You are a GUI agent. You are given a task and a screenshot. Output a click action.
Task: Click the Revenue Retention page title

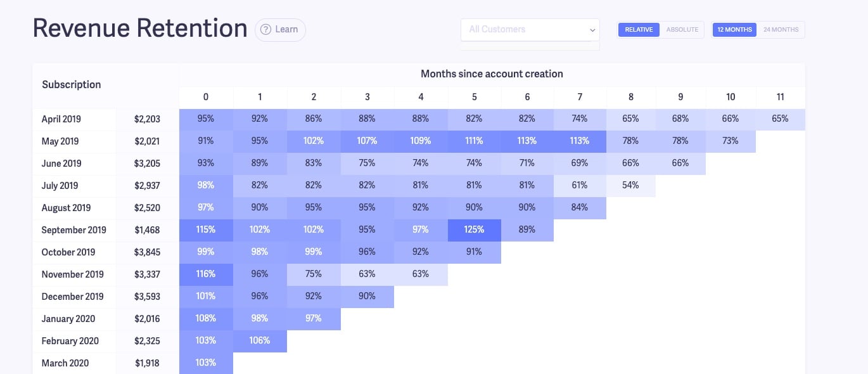[139, 28]
